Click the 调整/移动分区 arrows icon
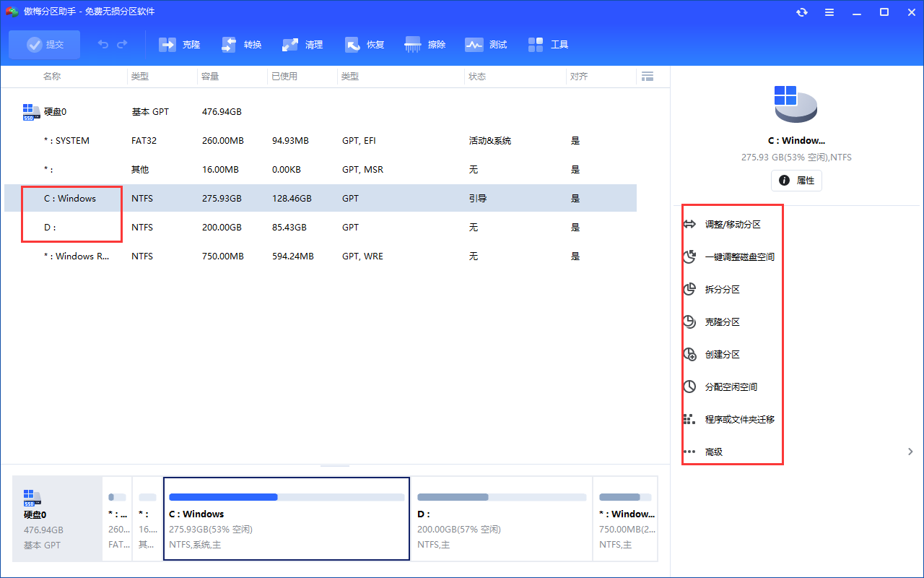The height and width of the screenshot is (578, 924). [689, 225]
